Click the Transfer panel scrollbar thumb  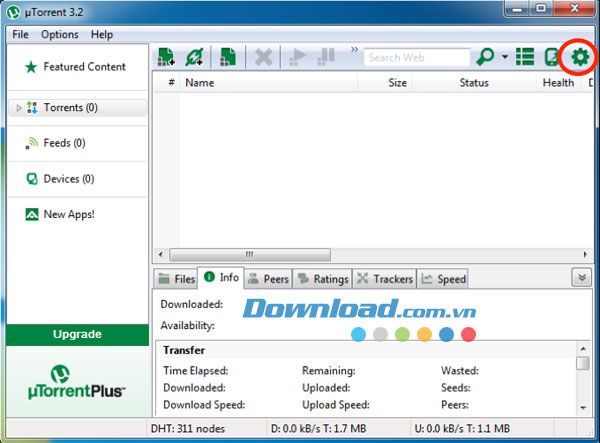(583, 363)
